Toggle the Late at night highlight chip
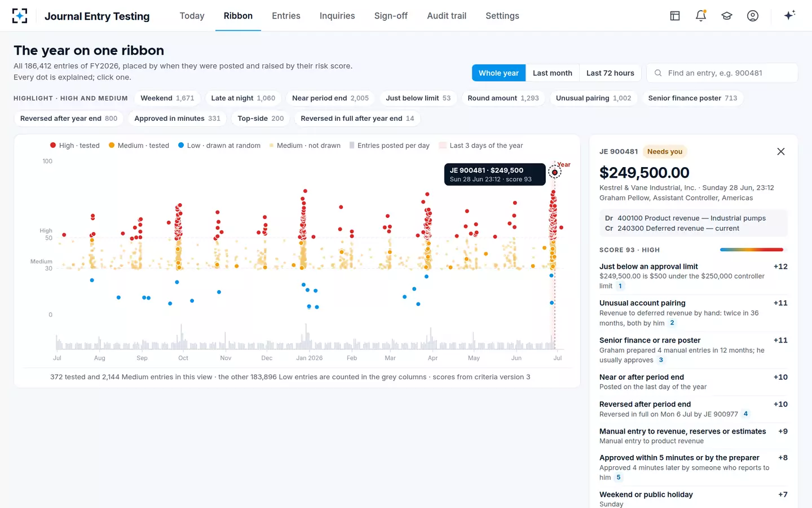The width and height of the screenshot is (812, 508). 243,98
